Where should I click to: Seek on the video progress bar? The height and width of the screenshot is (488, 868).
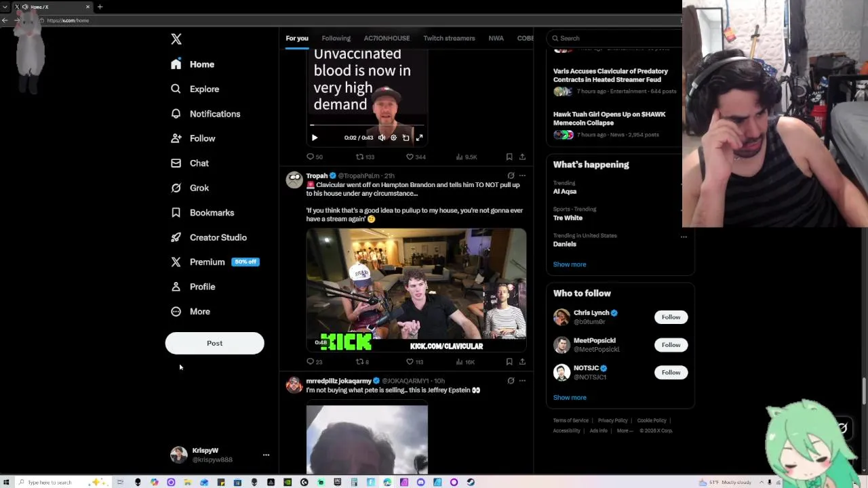coord(367,125)
